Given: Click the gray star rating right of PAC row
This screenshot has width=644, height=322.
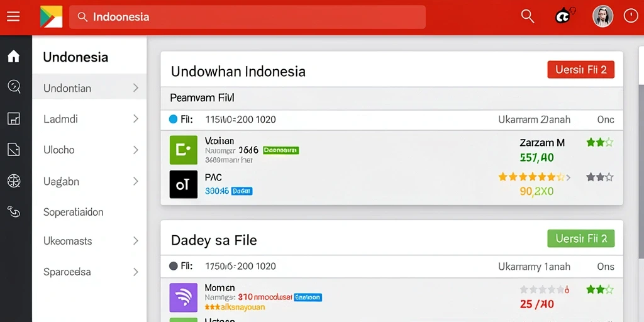Looking at the screenshot, I should pos(599,177).
